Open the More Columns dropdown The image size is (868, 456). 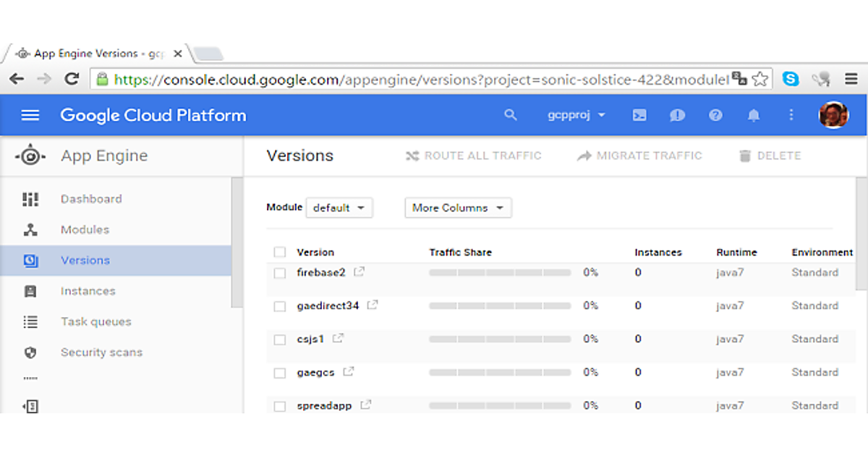458,208
